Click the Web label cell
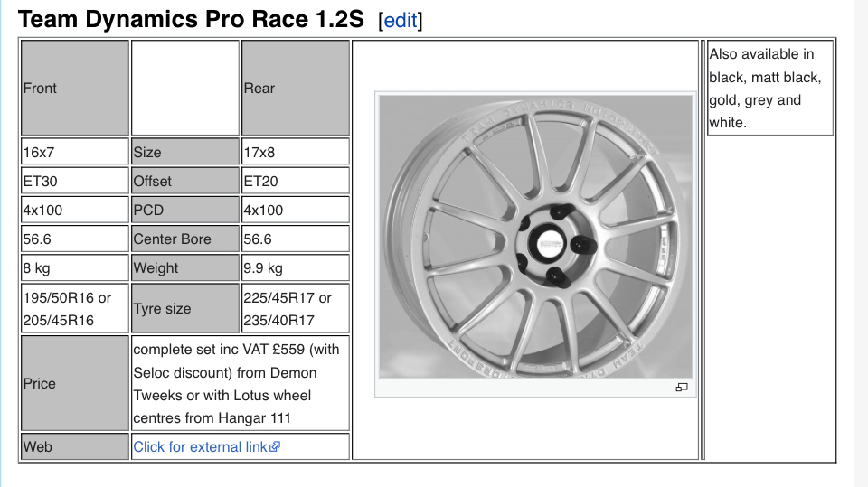Screen dimensions: 868x487 click(x=75, y=446)
